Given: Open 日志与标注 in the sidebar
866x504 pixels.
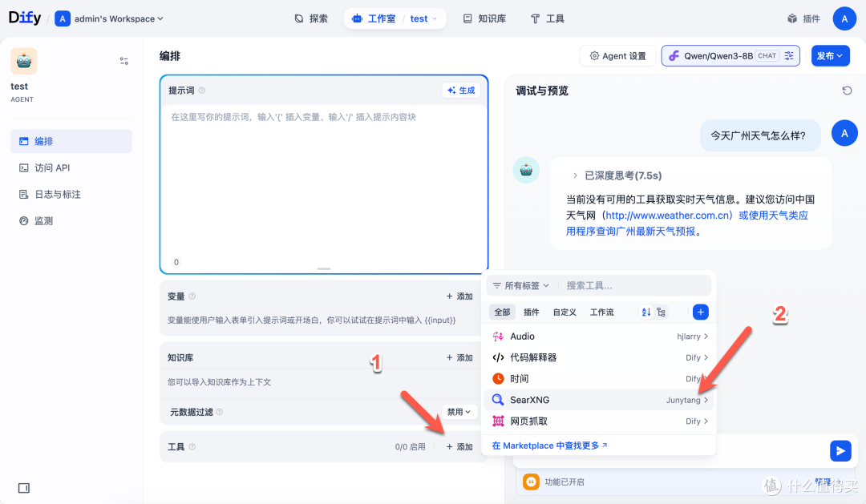Looking at the screenshot, I should point(71,195).
